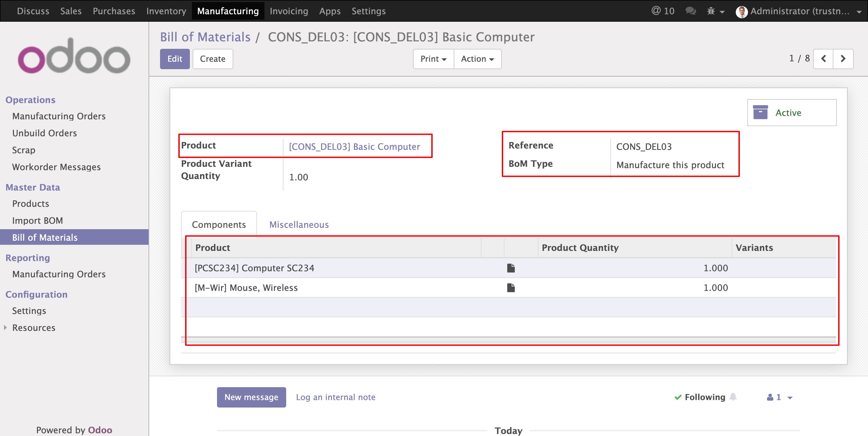Click the Odoo logo in sidebar

pyautogui.click(x=74, y=56)
